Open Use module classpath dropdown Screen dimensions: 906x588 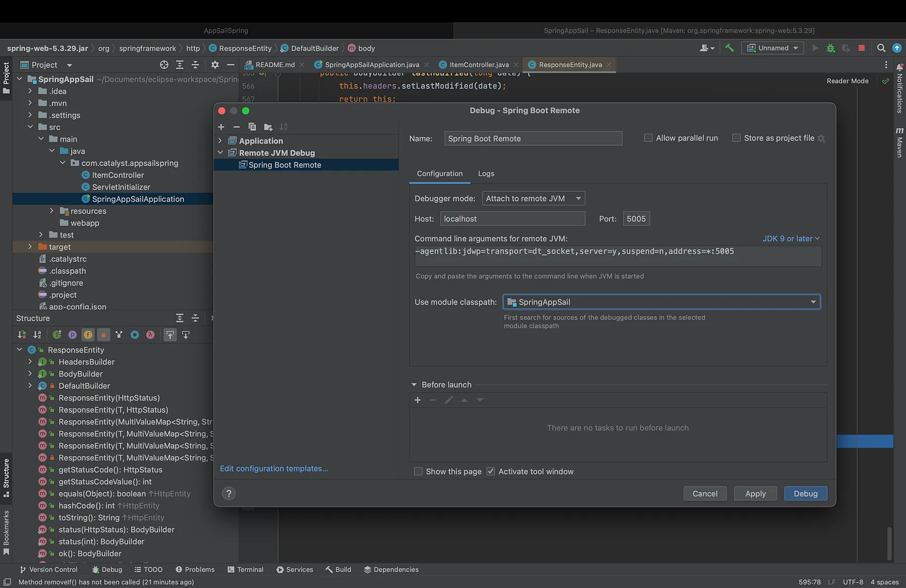(x=662, y=302)
